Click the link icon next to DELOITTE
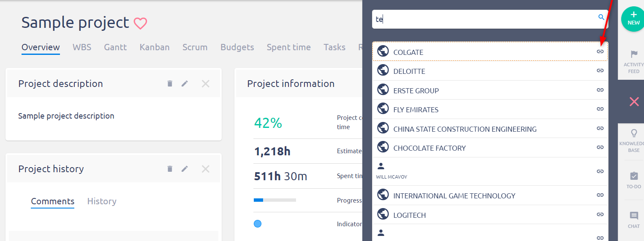The image size is (644, 241). coord(600,70)
